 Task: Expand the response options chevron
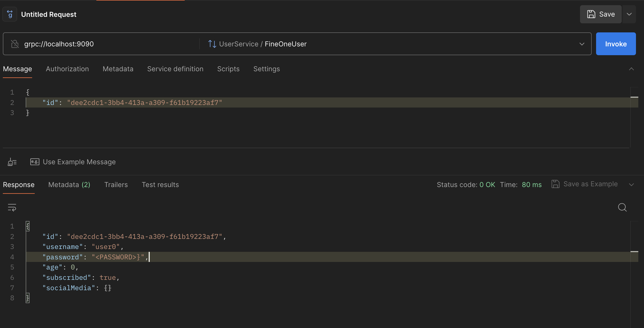(631, 184)
